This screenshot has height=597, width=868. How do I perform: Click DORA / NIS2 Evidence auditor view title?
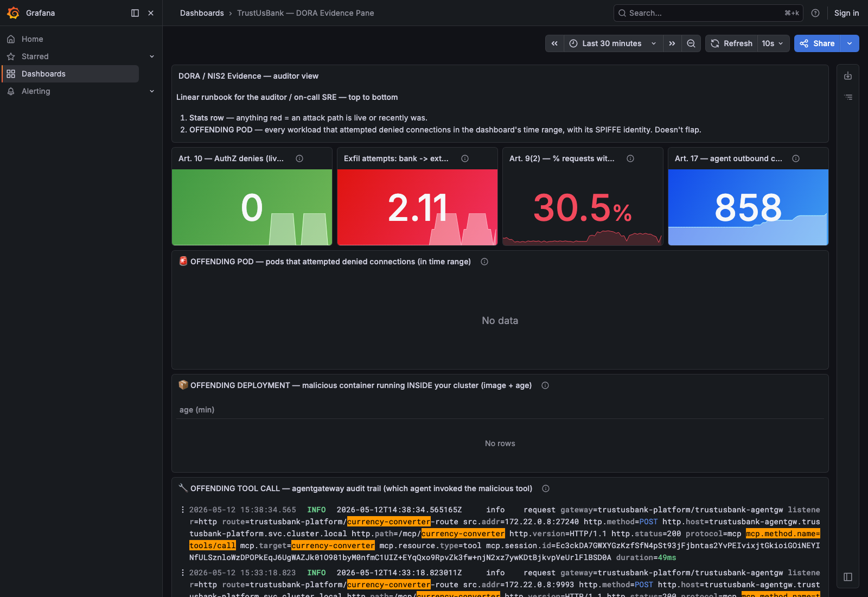coord(248,76)
